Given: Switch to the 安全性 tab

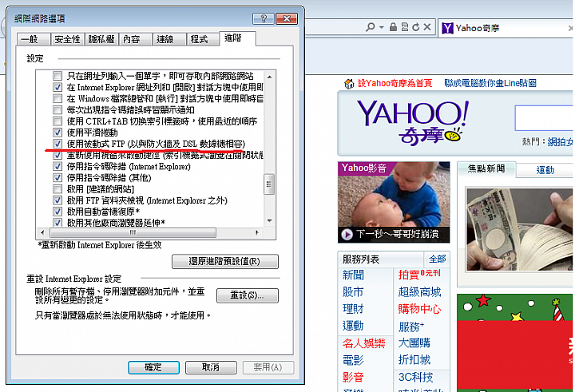Looking at the screenshot, I should (67, 39).
